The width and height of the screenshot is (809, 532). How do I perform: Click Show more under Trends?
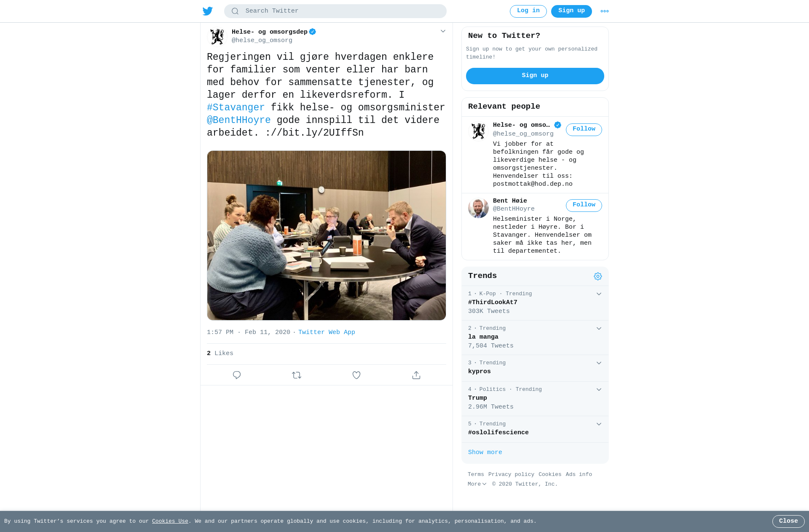tap(485, 452)
